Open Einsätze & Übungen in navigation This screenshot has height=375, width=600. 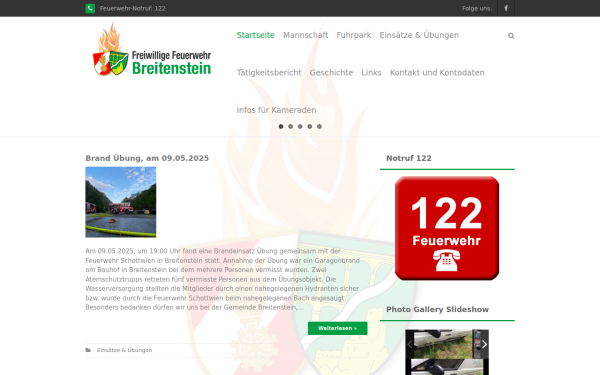pos(419,35)
